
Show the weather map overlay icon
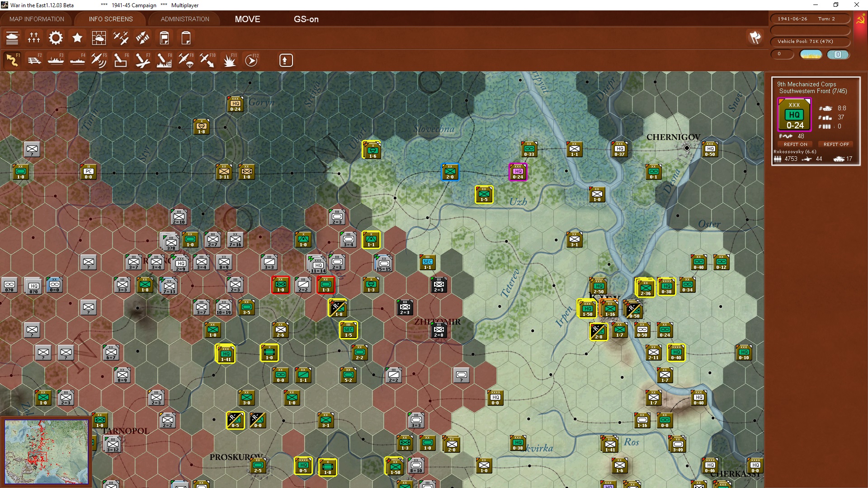99,38
